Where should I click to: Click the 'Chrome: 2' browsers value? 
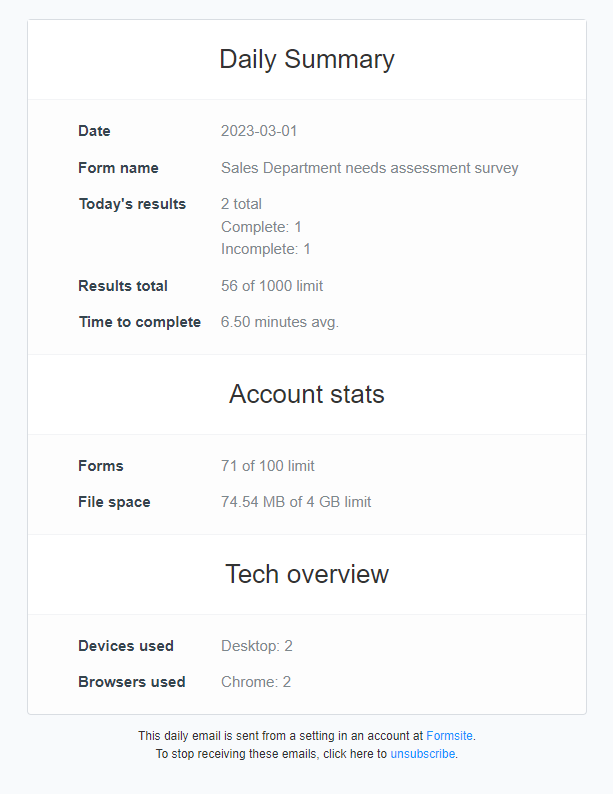pyautogui.click(x=256, y=682)
